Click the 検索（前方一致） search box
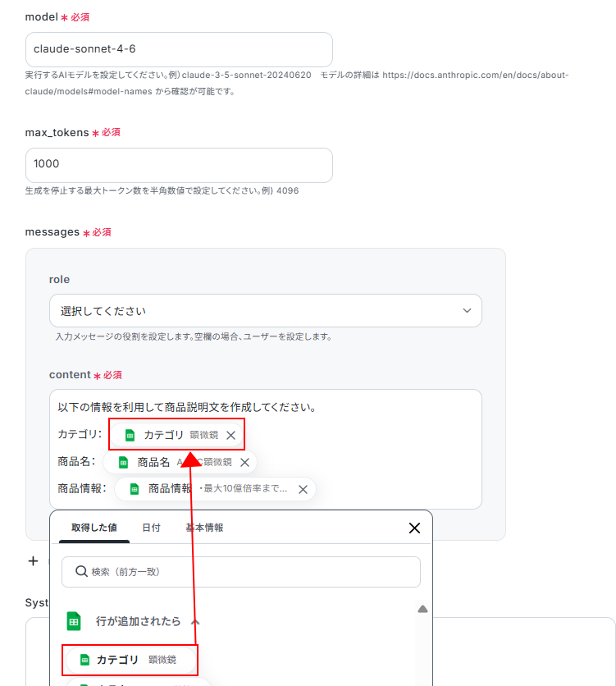616x686 pixels. pos(241,572)
